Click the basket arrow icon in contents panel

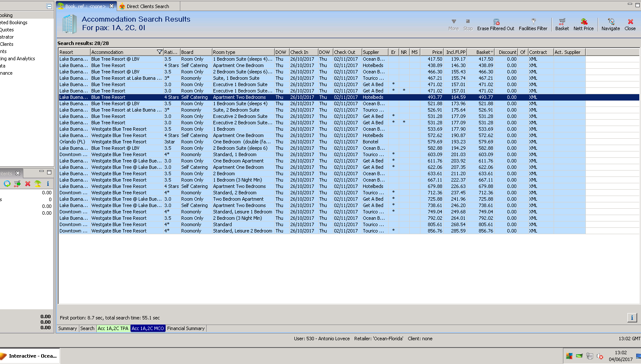17,183
